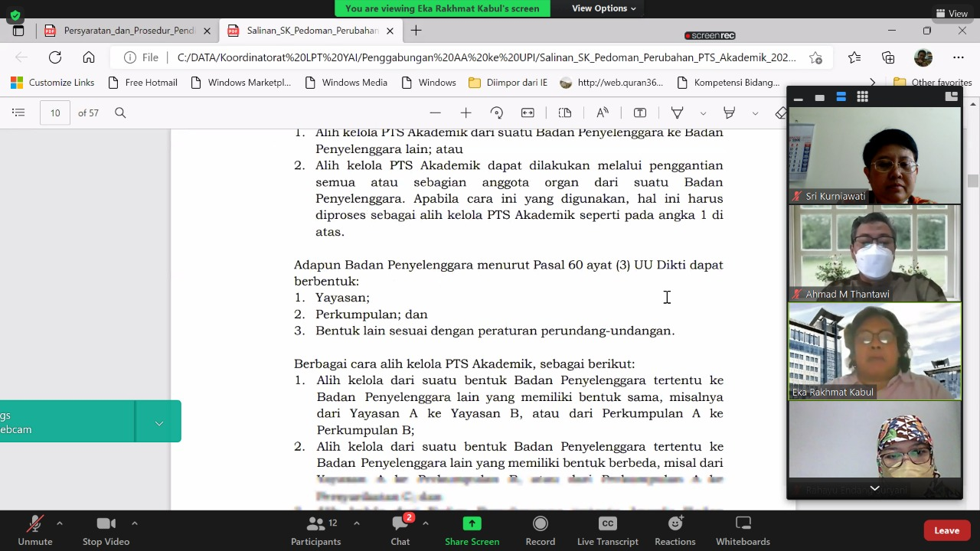Enable Live Transcript
The image size is (980, 551).
coord(608,530)
